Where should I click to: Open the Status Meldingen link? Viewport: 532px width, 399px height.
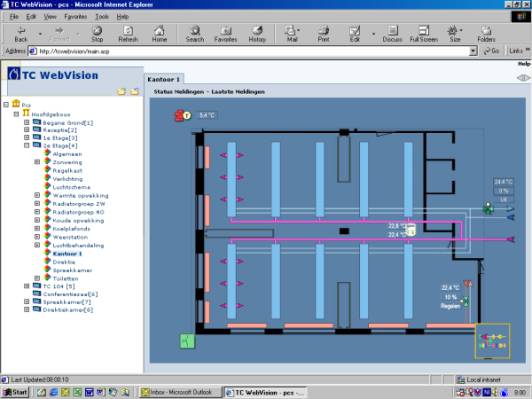[179, 92]
